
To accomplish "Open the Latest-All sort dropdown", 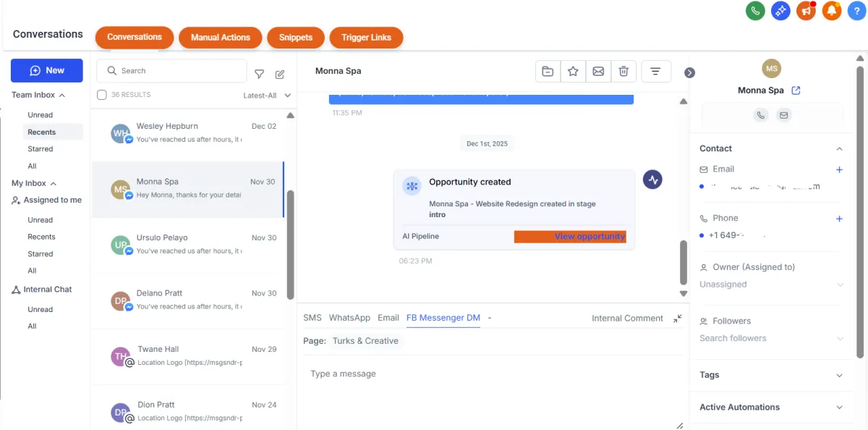I will 267,96.
